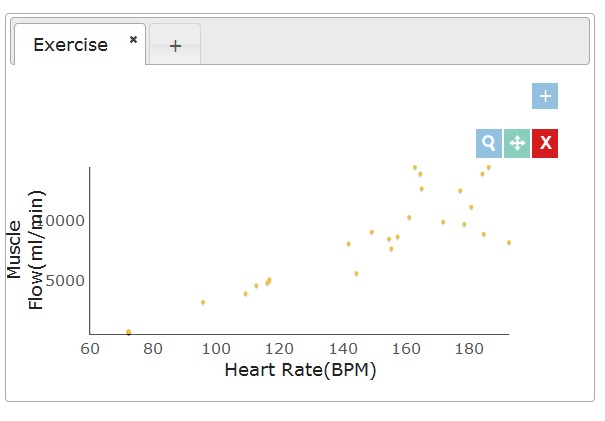Open a new tab with plus
Viewport: 605px width, 421px height.
[175, 46]
